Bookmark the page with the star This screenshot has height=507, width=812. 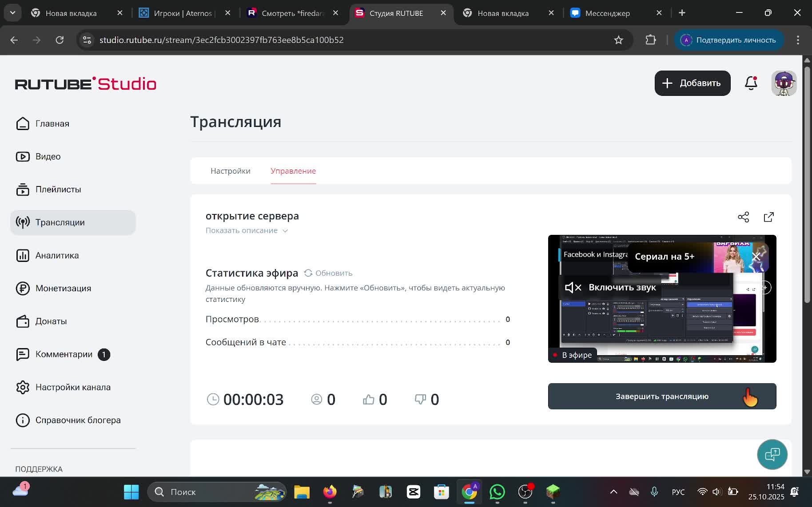(618, 40)
